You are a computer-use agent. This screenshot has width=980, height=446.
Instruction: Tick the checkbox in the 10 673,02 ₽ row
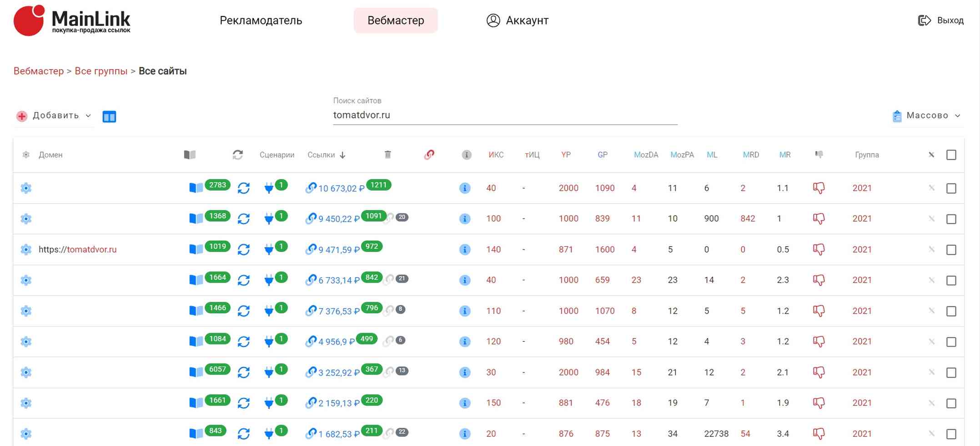coord(951,188)
